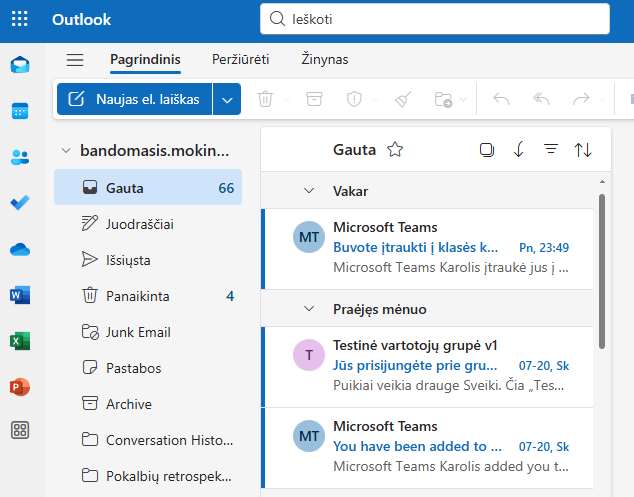The width and height of the screenshot is (634, 497).
Task: Click the Archive toolbar icon
Action: [314, 99]
